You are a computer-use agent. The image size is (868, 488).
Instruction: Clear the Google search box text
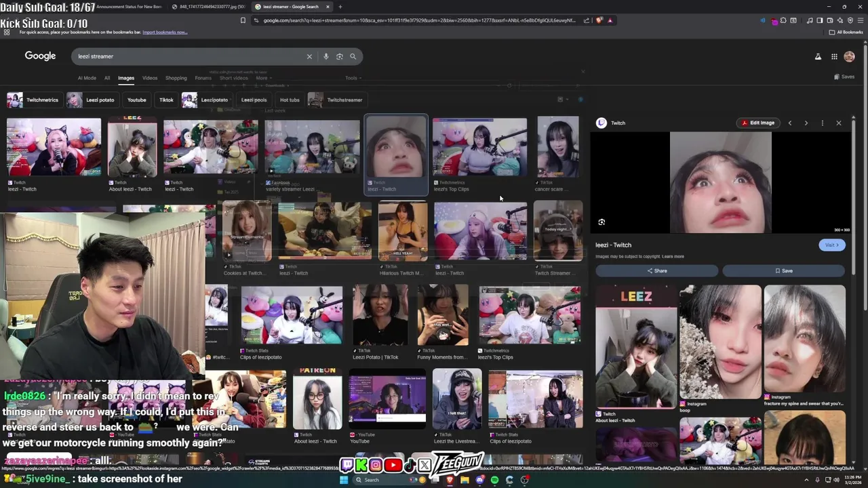(x=309, y=56)
